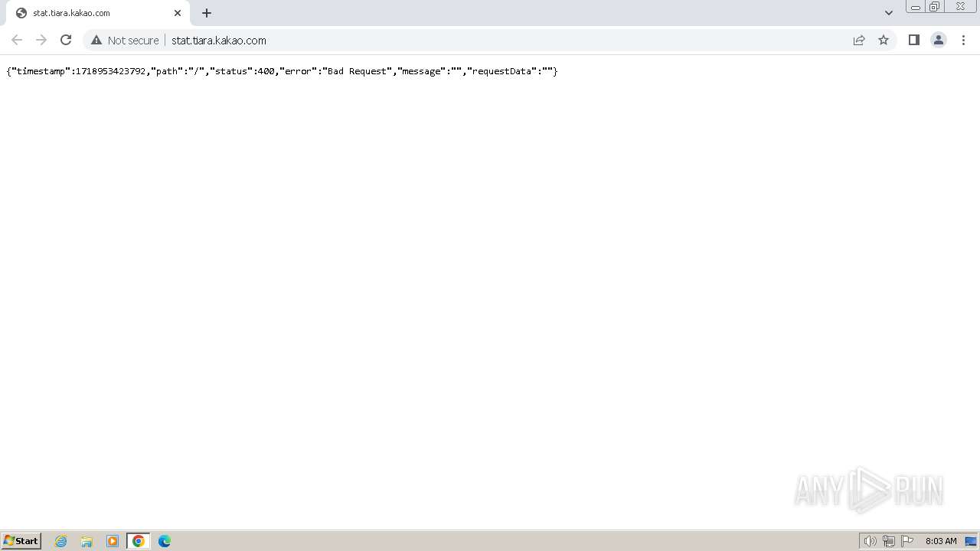Open the volume control tray icon

click(x=870, y=541)
